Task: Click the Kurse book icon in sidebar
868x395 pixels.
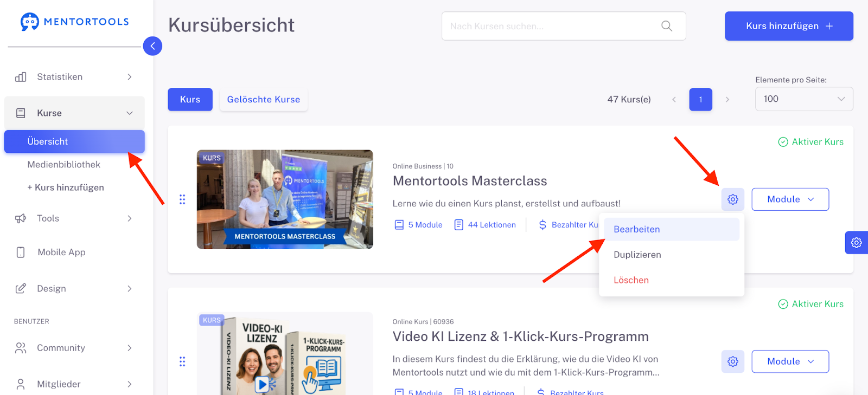Action: point(21,113)
